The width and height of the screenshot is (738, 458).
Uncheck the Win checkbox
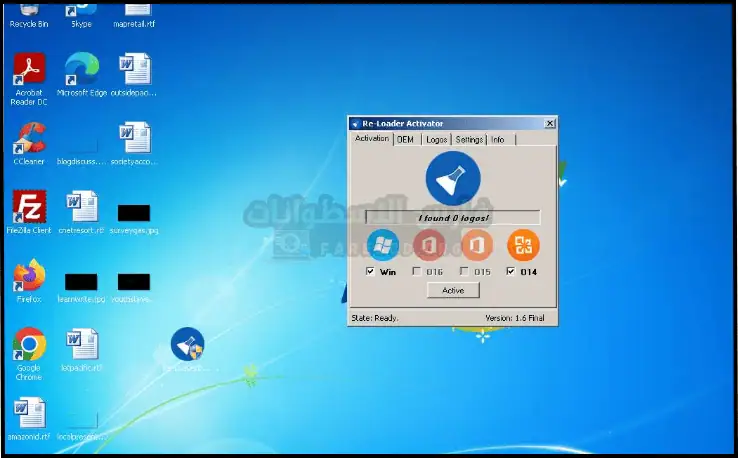click(371, 272)
